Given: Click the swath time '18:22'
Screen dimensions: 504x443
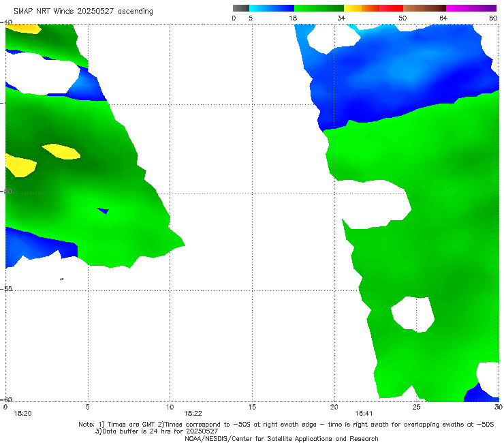Looking at the screenshot, I should (x=193, y=414).
